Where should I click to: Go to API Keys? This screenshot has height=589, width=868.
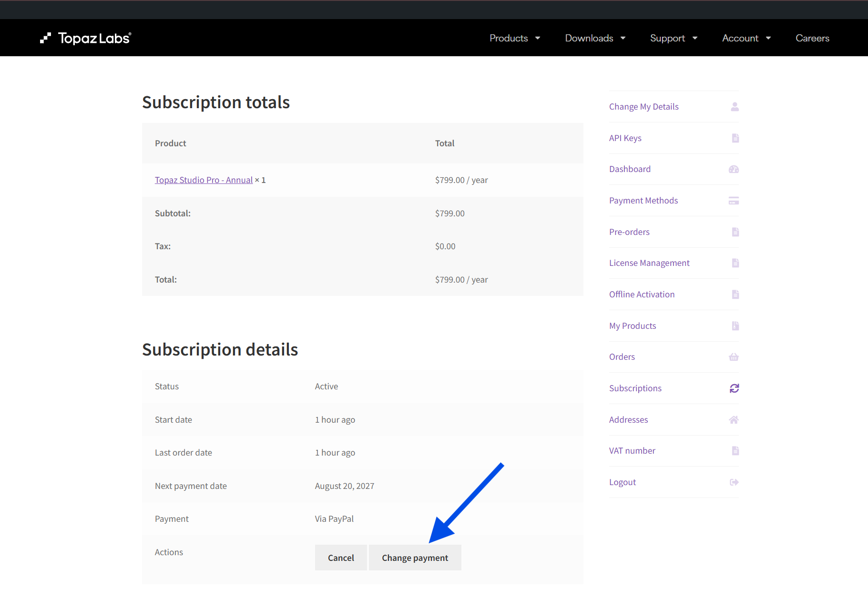click(x=625, y=138)
